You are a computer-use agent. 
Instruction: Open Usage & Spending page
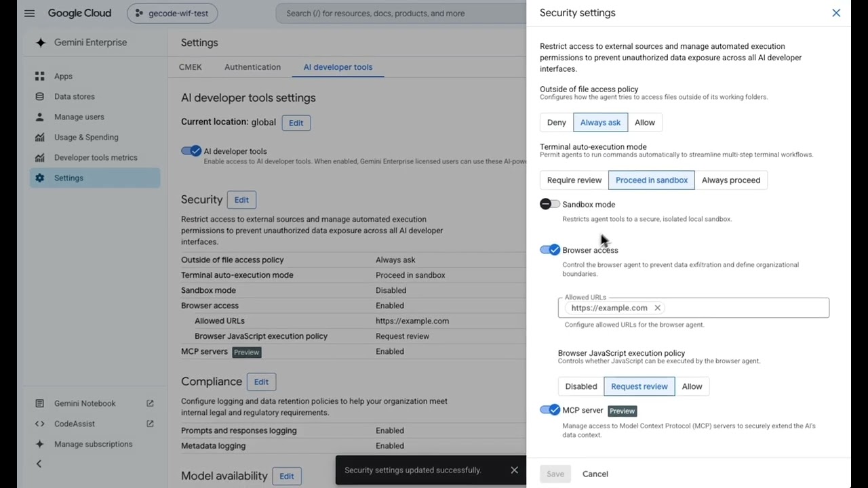pos(95,138)
